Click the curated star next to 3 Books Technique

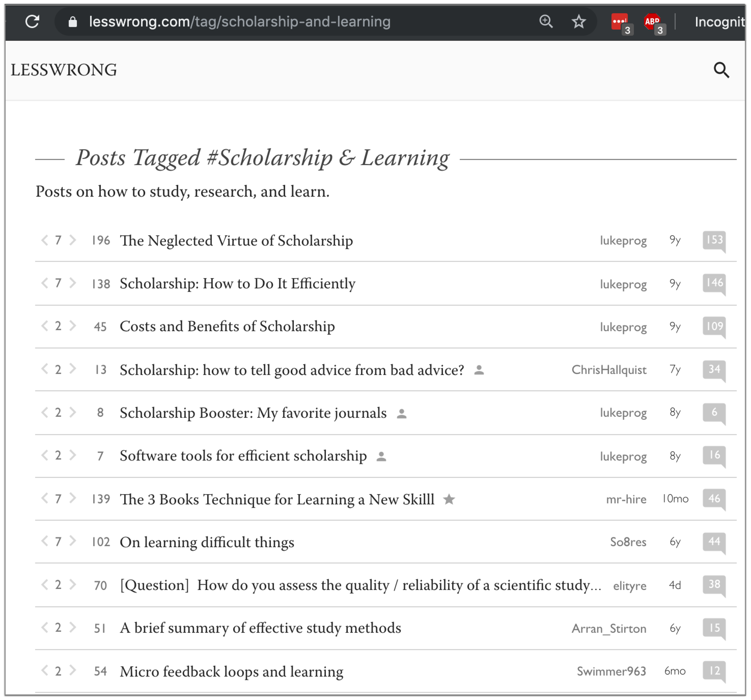[x=449, y=499]
